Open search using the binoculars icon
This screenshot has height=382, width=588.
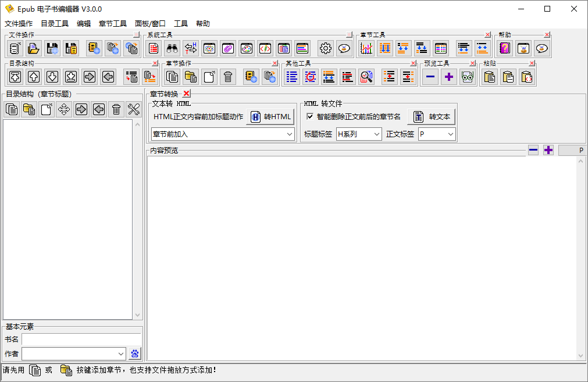(x=172, y=48)
